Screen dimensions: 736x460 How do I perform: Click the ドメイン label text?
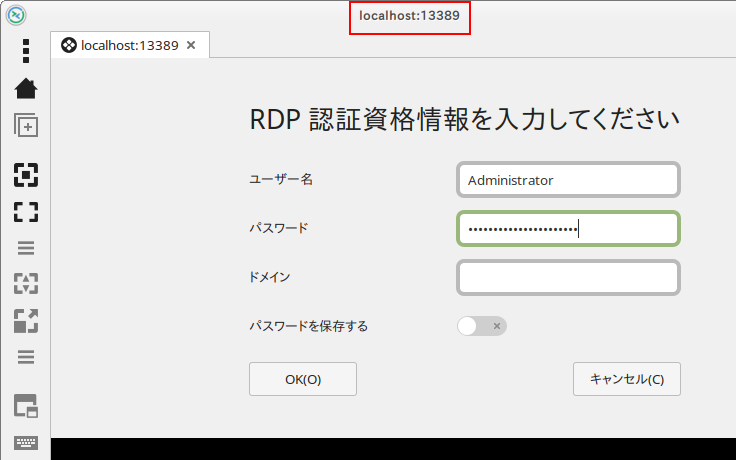click(269, 277)
